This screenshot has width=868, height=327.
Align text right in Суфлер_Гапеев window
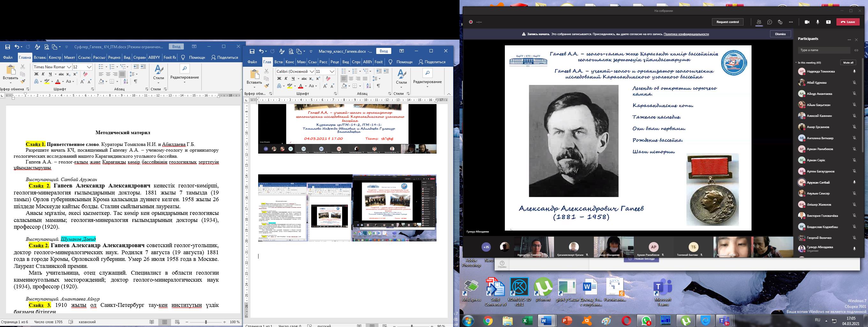115,74
